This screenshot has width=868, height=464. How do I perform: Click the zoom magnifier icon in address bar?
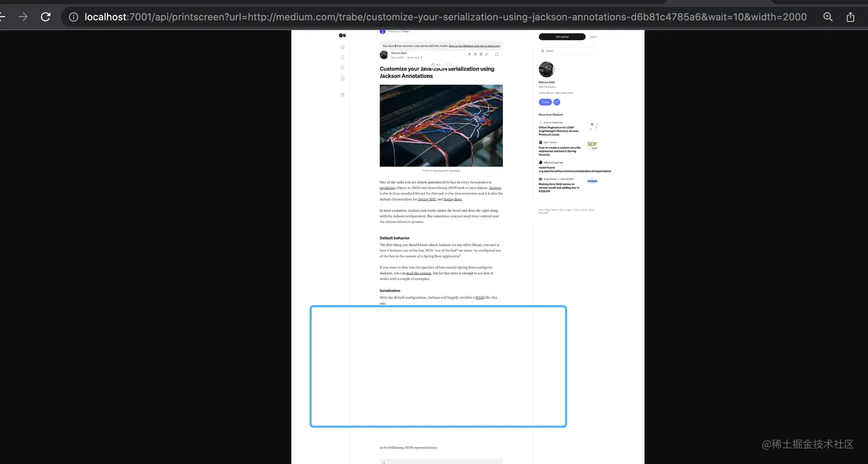click(x=828, y=17)
